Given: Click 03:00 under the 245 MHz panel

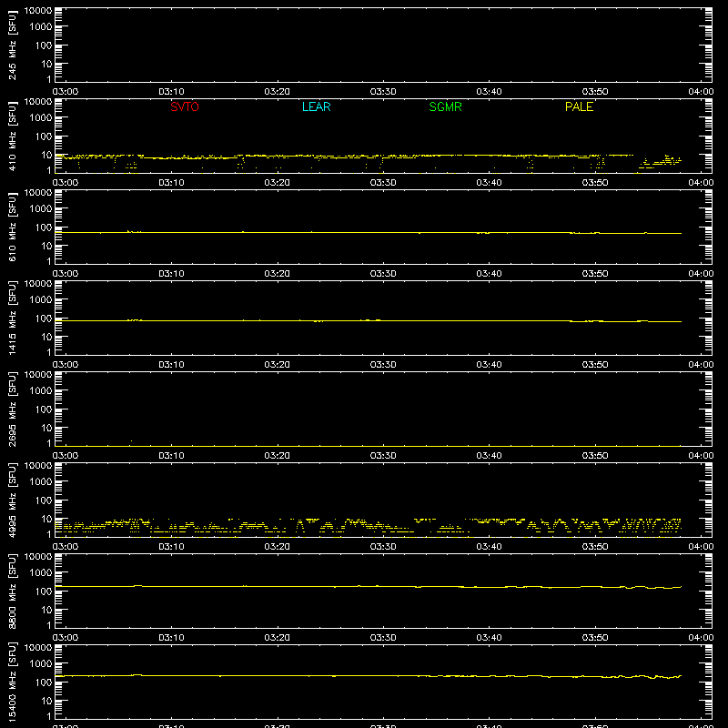Looking at the screenshot, I should pos(66,92).
